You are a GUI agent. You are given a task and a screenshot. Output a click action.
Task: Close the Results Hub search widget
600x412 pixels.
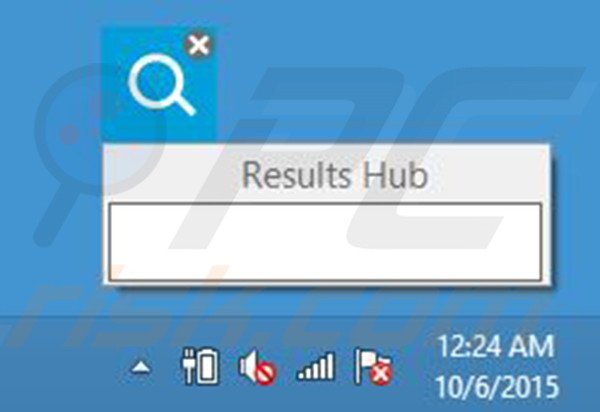click(198, 45)
